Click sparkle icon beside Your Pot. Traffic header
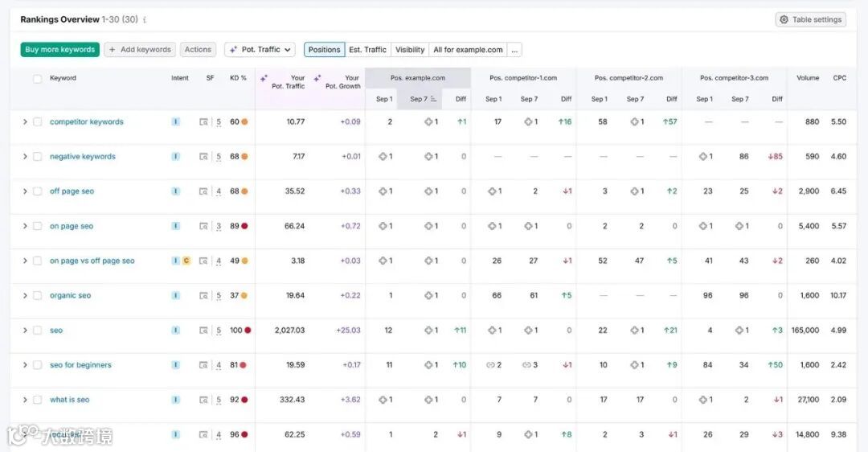Screen dimensions: 868x452 [x=264, y=79]
